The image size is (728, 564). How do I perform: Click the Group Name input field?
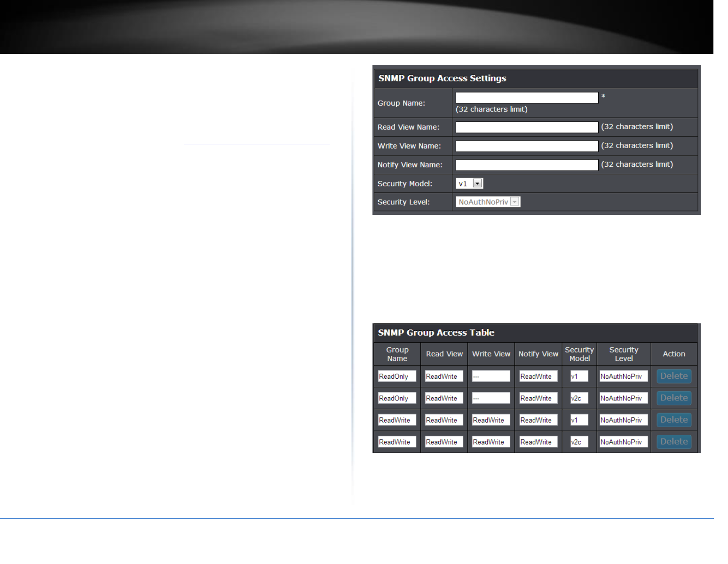(x=527, y=98)
